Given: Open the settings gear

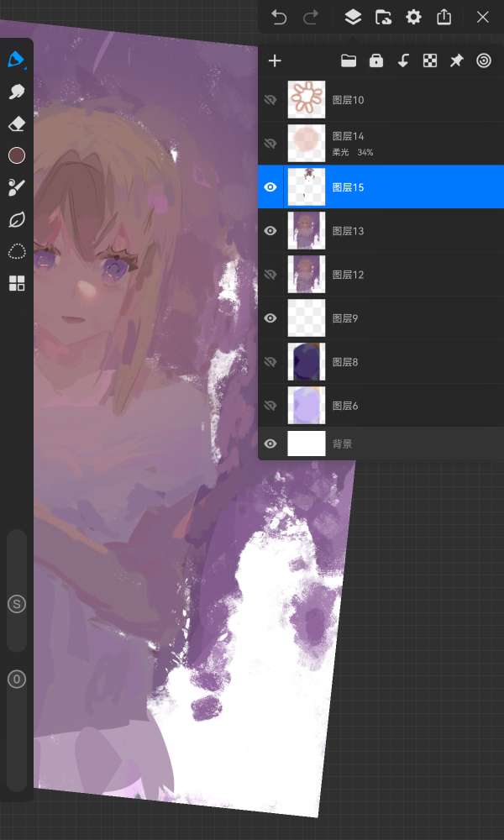Looking at the screenshot, I should (x=413, y=18).
